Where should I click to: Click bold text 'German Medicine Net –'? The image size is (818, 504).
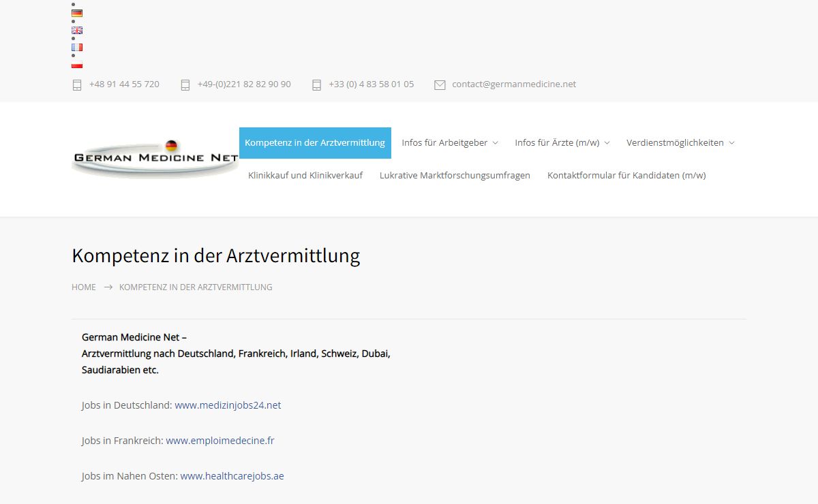pos(134,337)
